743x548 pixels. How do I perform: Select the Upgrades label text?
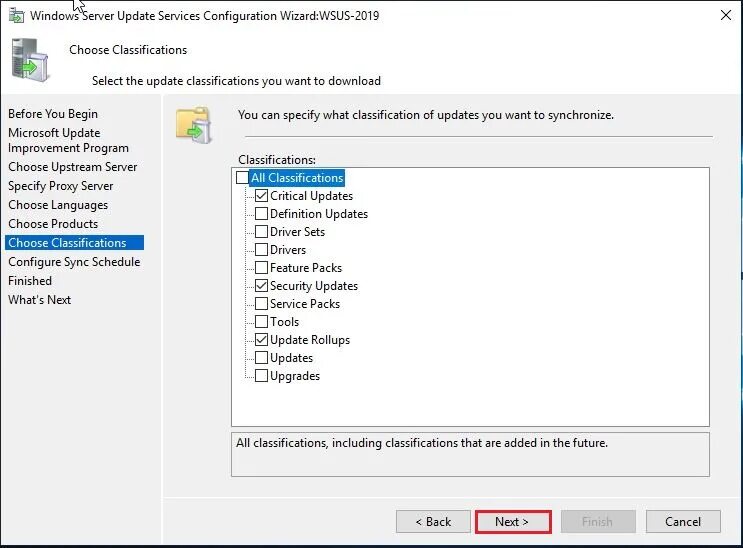[x=295, y=376]
